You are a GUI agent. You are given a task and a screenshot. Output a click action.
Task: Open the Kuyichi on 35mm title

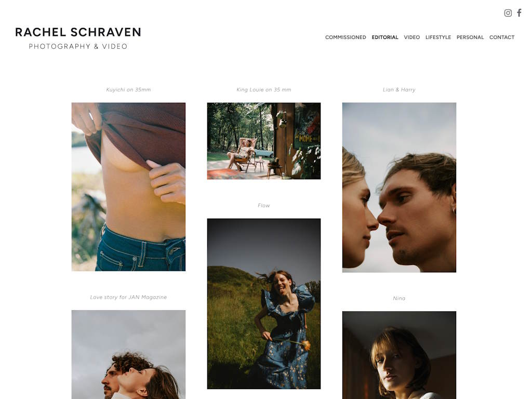(x=128, y=89)
